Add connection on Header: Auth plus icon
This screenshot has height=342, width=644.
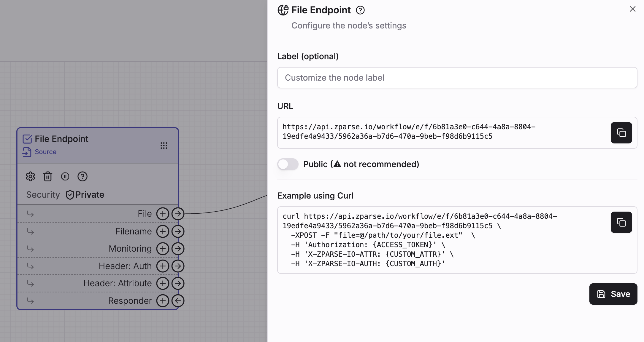(163, 266)
